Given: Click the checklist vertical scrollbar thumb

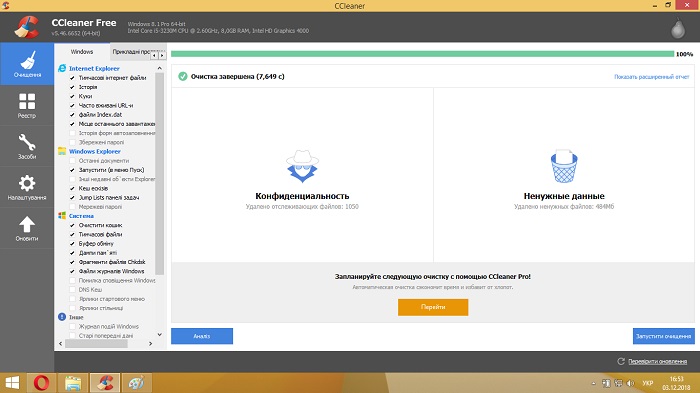Looking at the screenshot, I should [x=160, y=174].
